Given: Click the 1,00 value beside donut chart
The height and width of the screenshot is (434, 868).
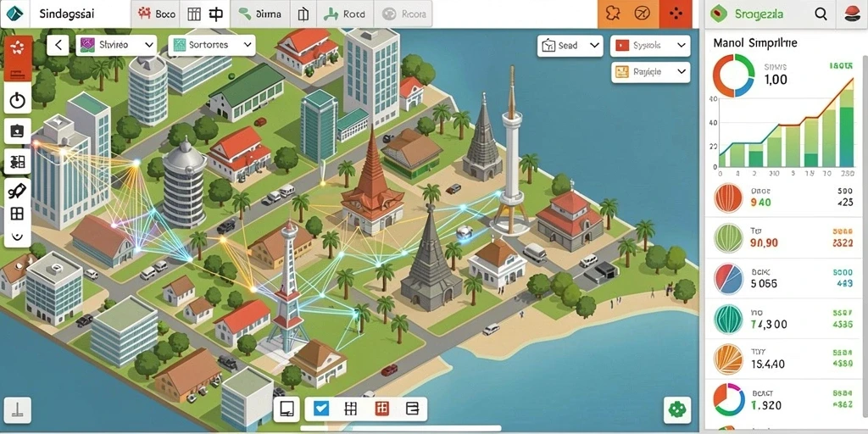Looking at the screenshot, I should (x=776, y=80).
